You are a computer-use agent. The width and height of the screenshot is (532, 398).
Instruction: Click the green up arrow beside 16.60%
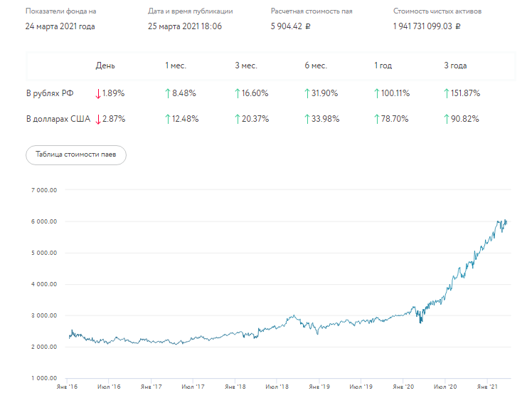(x=238, y=93)
